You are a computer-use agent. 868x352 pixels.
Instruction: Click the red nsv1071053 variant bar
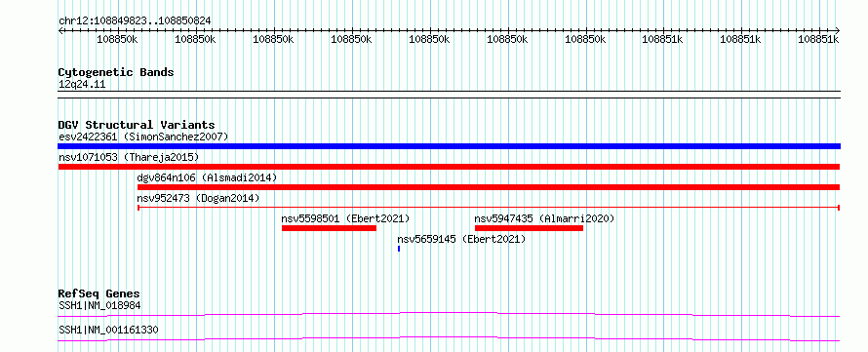449,167
